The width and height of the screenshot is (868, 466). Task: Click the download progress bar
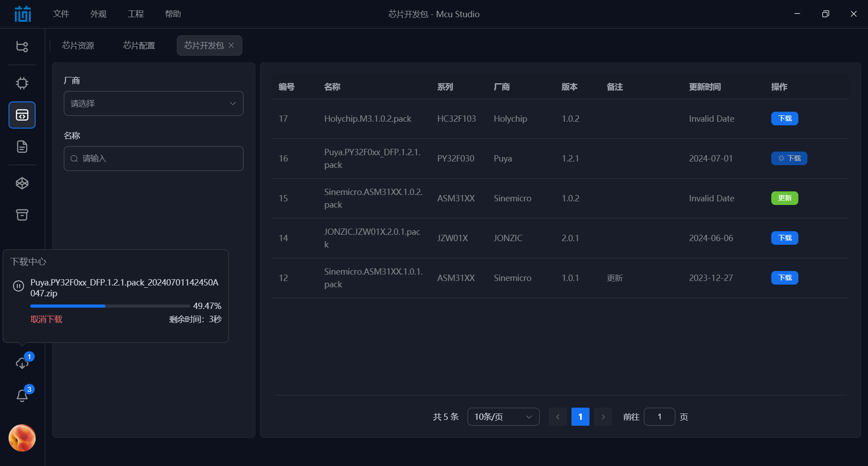point(109,306)
